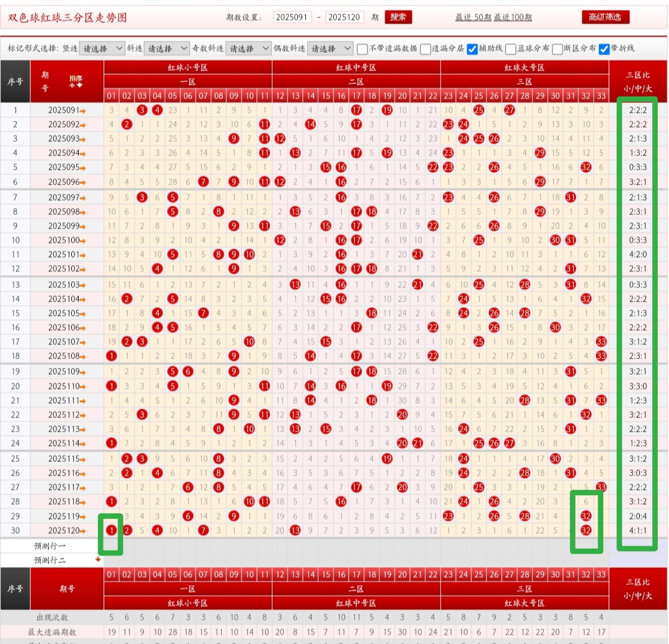
Task: Open 高级筛选 advanced filter
Action: click(x=605, y=17)
